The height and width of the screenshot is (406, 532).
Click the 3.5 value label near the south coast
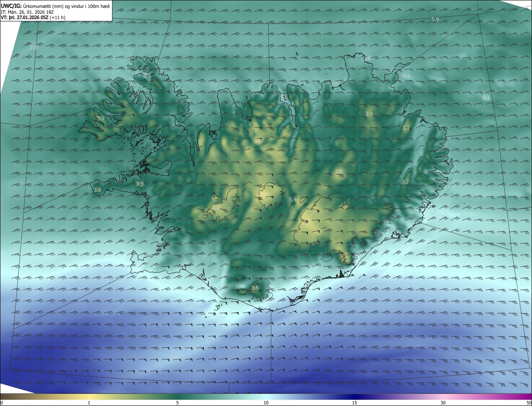coord(255,288)
